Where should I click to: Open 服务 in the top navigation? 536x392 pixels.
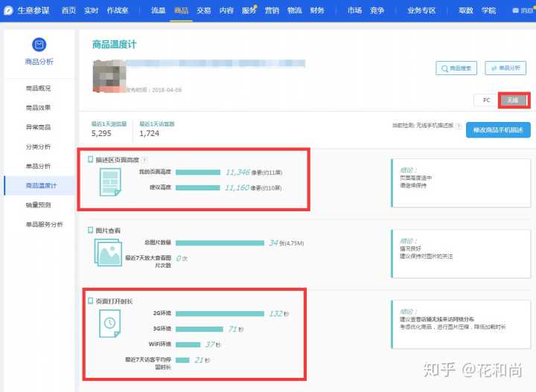click(x=249, y=10)
